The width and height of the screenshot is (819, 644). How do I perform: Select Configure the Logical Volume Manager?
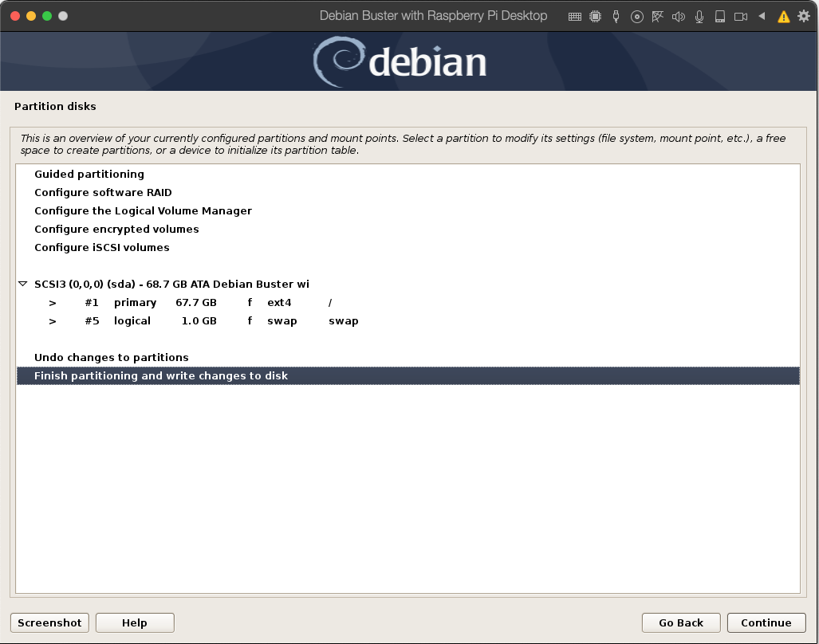(408, 210)
